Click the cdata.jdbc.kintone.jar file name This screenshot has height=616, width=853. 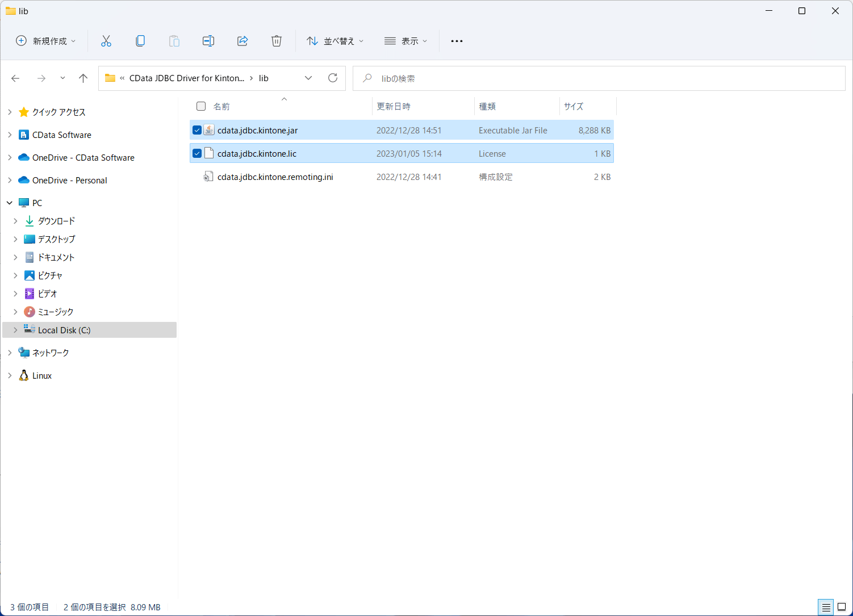coord(258,130)
